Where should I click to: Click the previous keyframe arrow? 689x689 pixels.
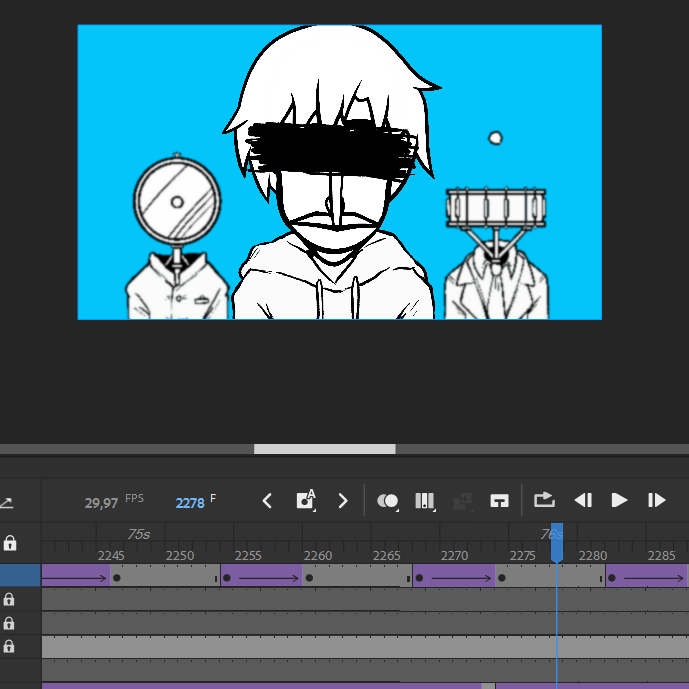point(267,501)
